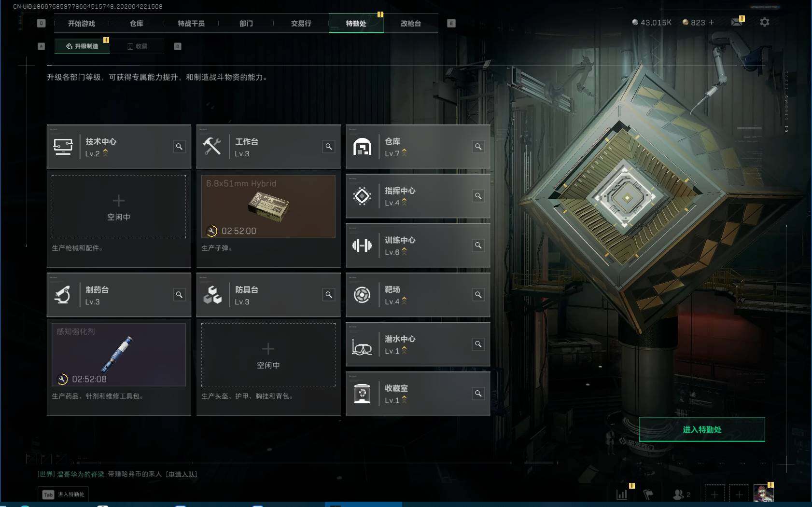Image resolution: width=812 pixels, height=507 pixels.
Task: Click the 申请入队 link in chat
Action: (x=182, y=474)
